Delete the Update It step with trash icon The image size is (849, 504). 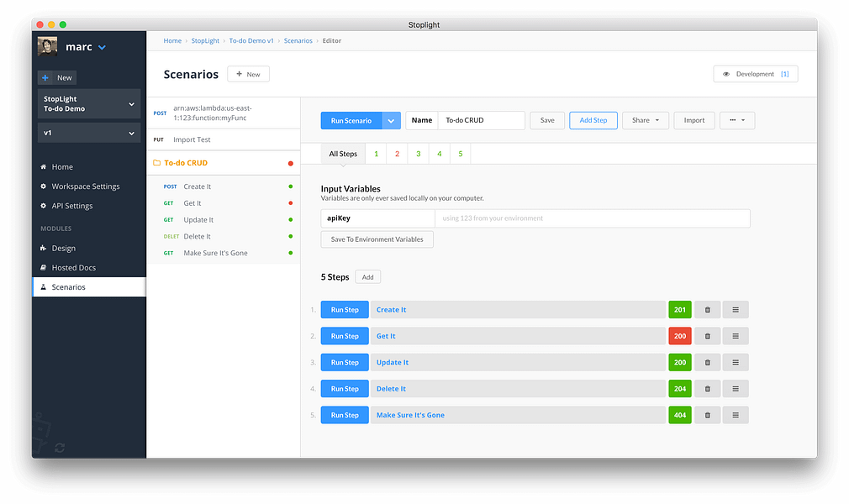pos(707,362)
